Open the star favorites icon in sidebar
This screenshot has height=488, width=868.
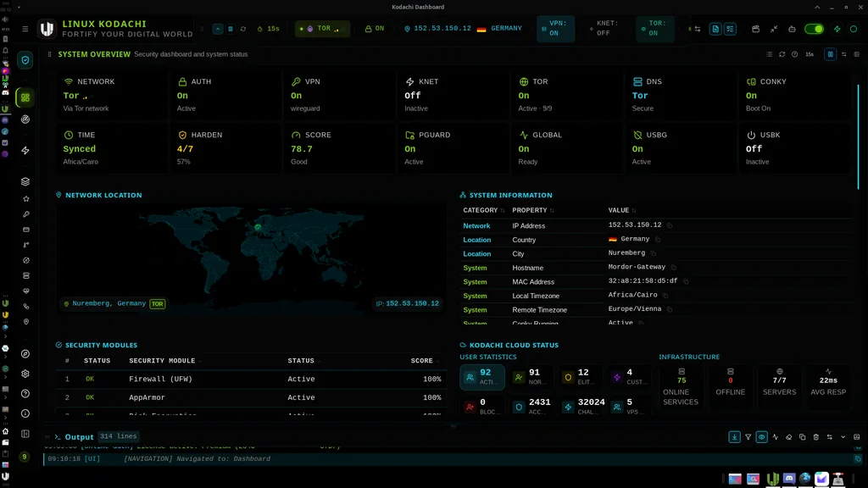tap(26, 198)
